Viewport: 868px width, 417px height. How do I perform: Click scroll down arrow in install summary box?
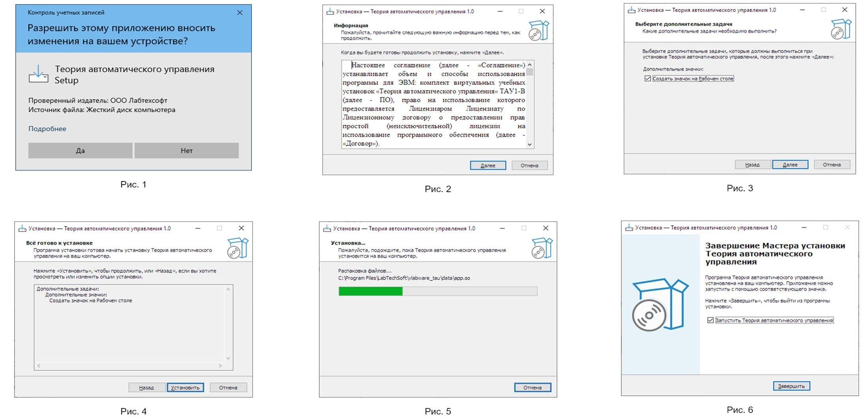pos(228,358)
